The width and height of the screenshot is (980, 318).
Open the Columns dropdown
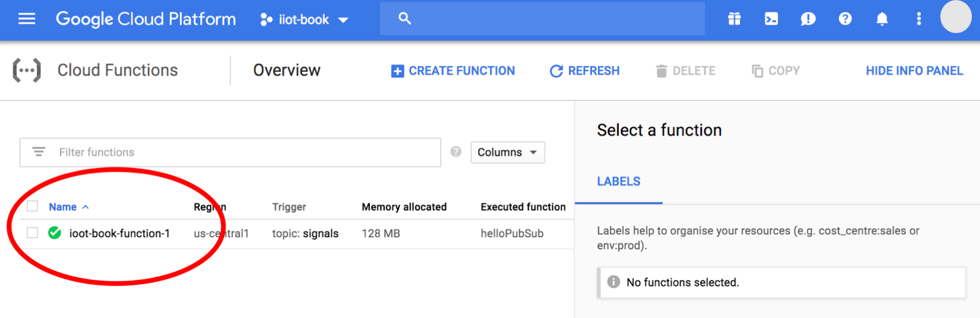[x=507, y=152]
